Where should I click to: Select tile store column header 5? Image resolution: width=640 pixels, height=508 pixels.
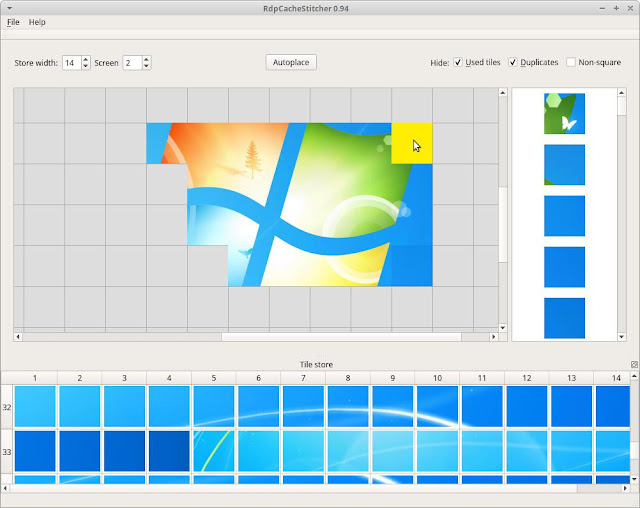(x=214, y=378)
